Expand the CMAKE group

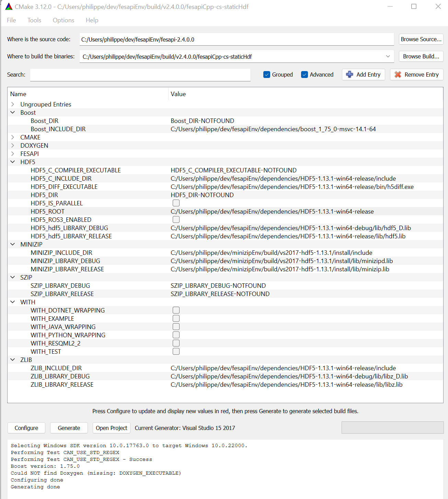coord(13,137)
